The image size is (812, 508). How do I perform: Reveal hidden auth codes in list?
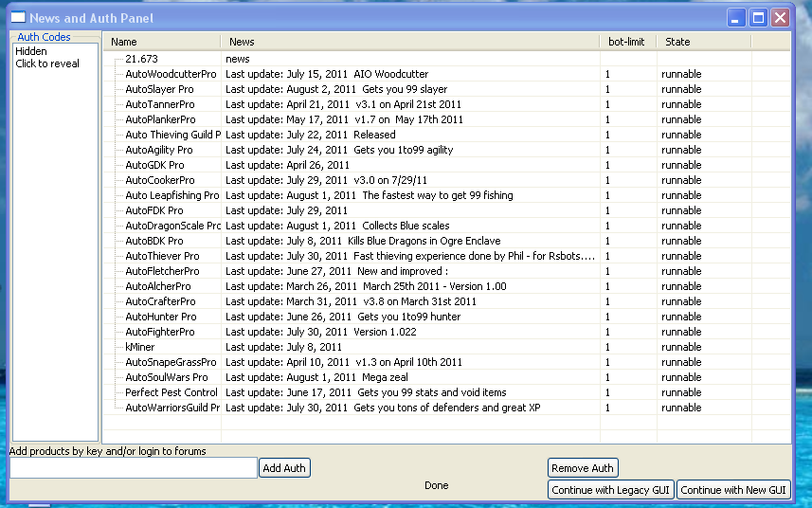tap(47, 63)
